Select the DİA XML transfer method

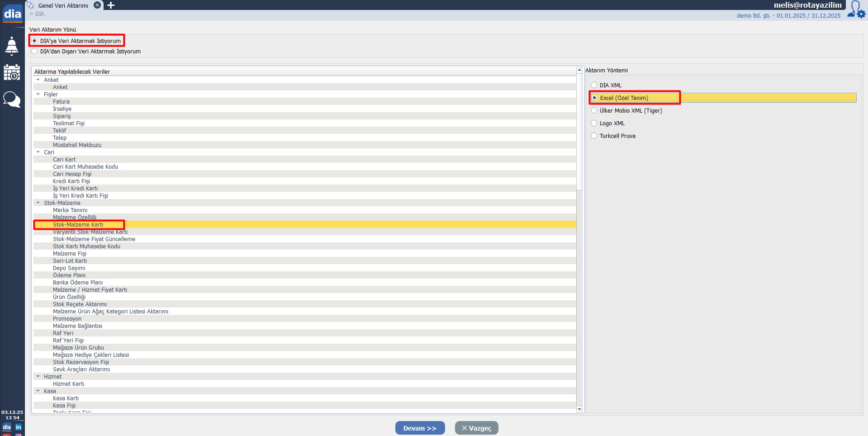[594, 85]
